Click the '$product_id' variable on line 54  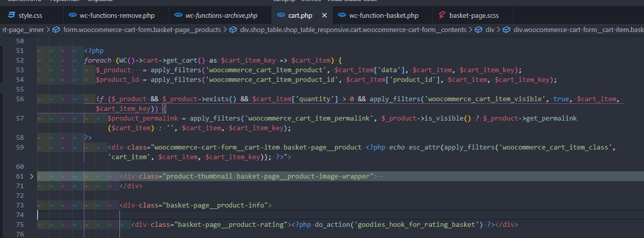(117, 80)
